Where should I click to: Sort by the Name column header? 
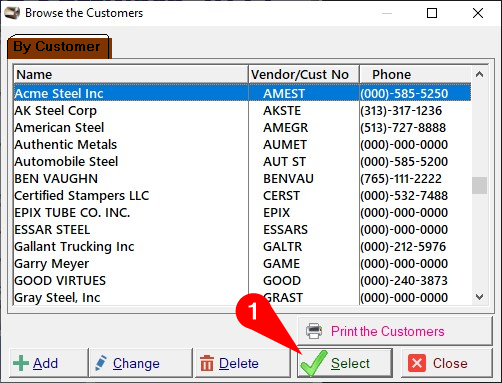(131, 74)
